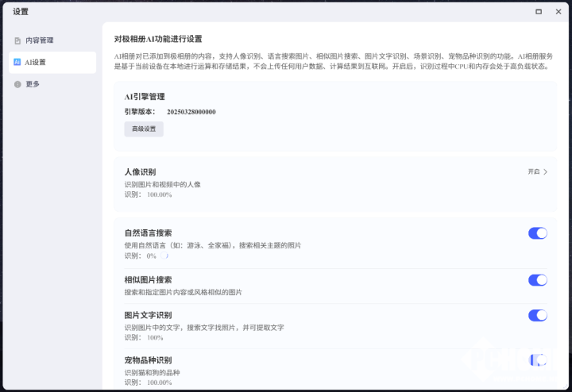Screen dimensions: 572x392
Task: Go to the 更多 section
Action: [33, 84]
